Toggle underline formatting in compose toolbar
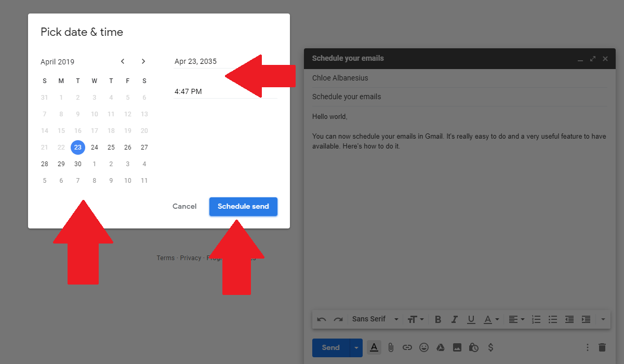 click(x=471, y=319)
